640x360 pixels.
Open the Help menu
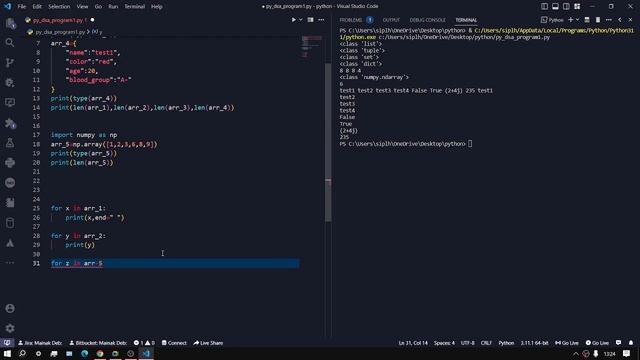(x=157, y=7)
